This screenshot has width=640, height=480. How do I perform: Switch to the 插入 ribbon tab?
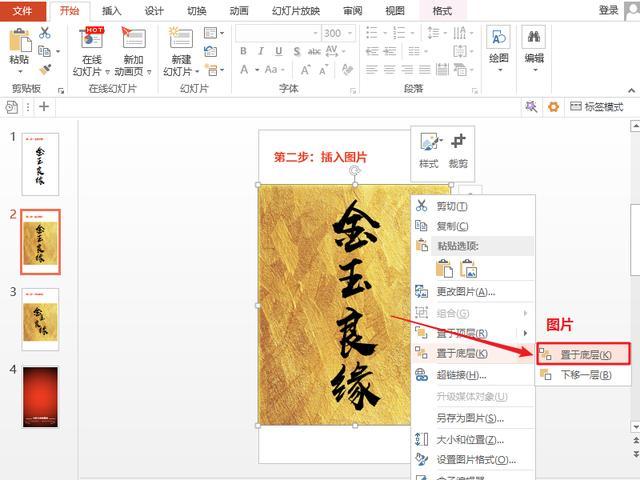[111, 11]
